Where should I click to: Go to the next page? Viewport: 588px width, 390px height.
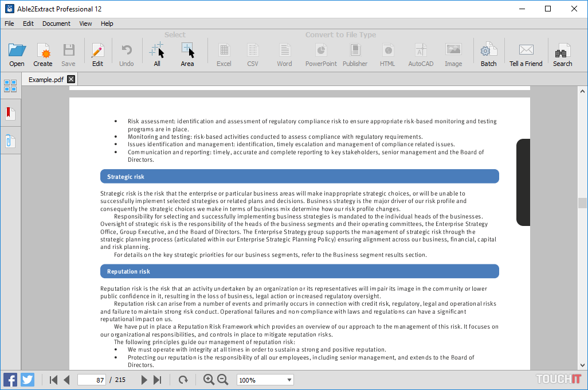coord(144,380)
